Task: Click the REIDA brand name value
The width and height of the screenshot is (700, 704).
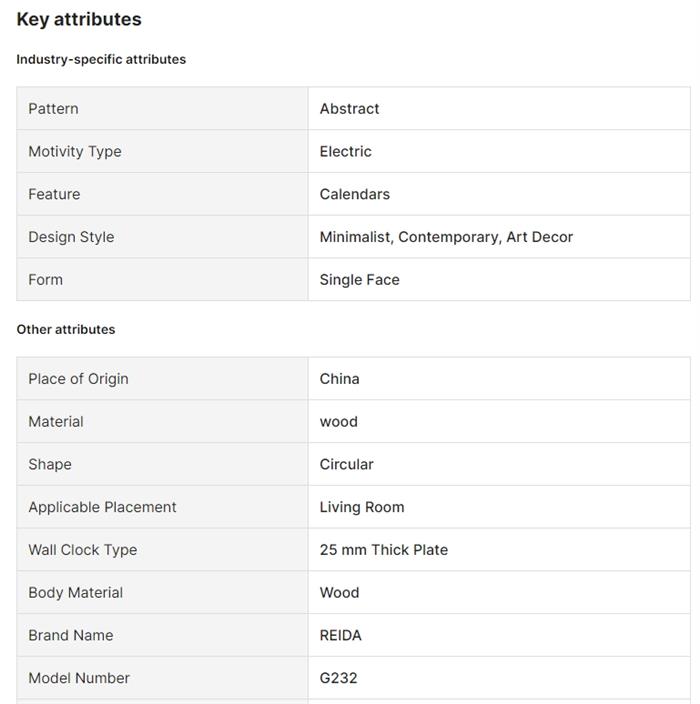Action: pyautogui.click(x=340, y=636)
